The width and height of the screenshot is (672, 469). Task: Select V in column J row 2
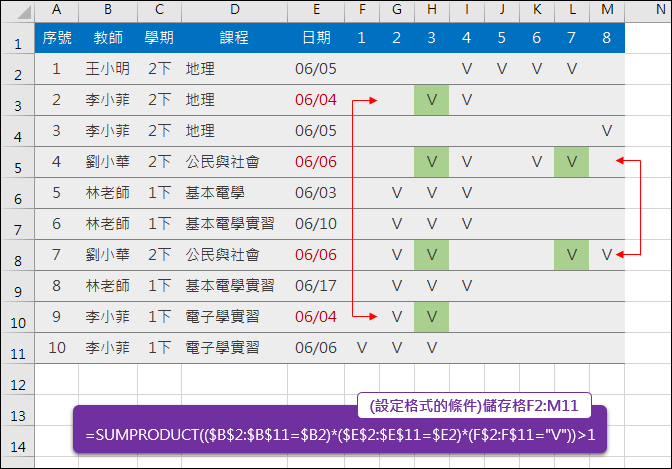pos(502,69)
